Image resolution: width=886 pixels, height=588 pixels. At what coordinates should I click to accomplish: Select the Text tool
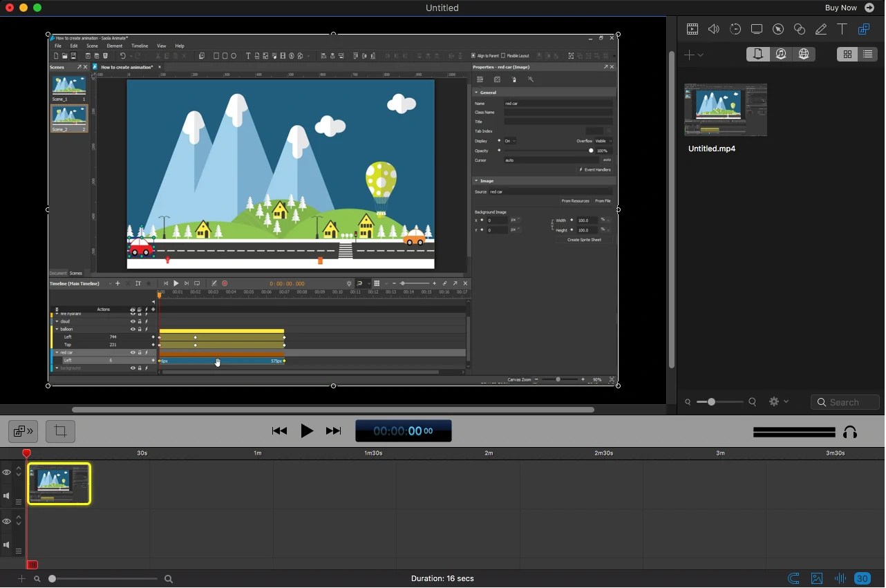pos(842,29)
